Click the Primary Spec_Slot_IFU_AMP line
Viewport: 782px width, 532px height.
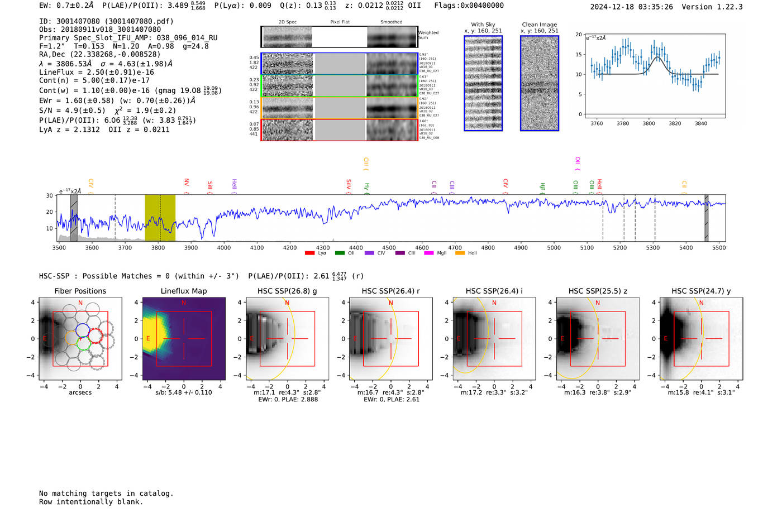pos(128,38)
